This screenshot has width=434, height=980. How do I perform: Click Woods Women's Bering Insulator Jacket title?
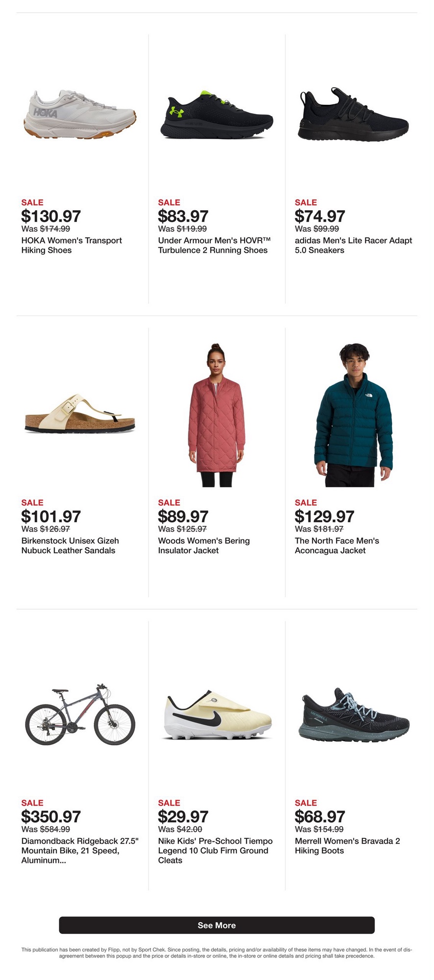(x=204, y=546)
